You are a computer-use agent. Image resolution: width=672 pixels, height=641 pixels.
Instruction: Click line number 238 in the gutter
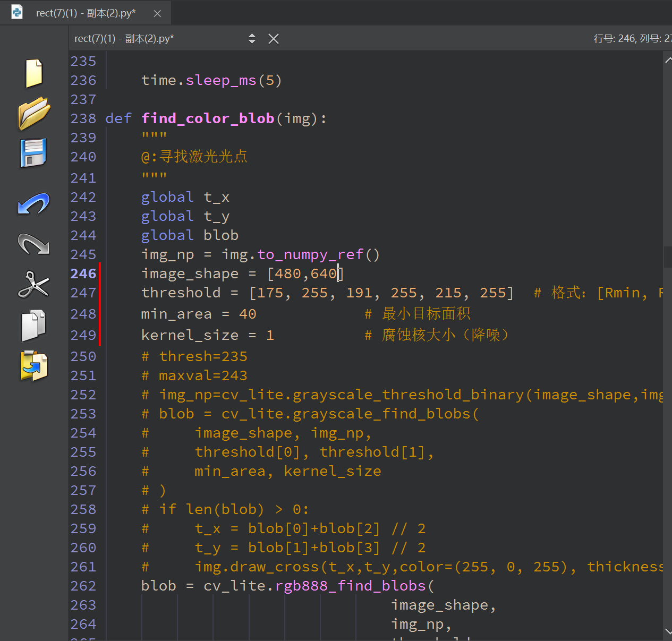coord(83,118)
